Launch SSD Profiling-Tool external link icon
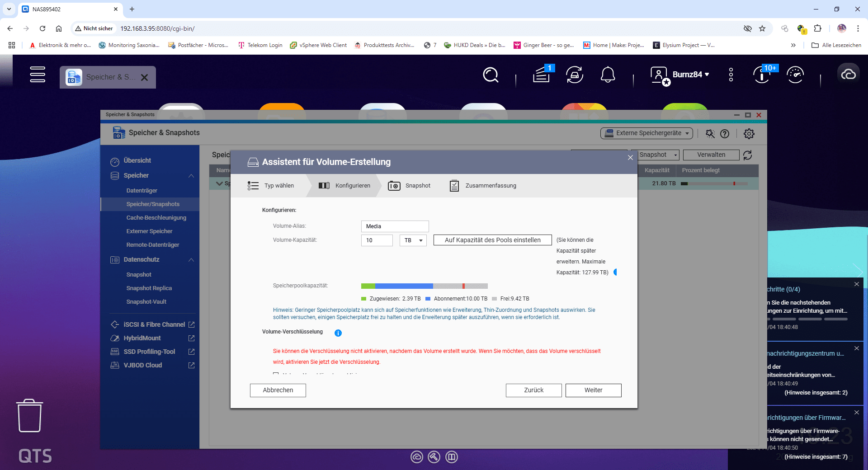The height and width of the screenshot is (470, 868). click(x=191, y=352)
